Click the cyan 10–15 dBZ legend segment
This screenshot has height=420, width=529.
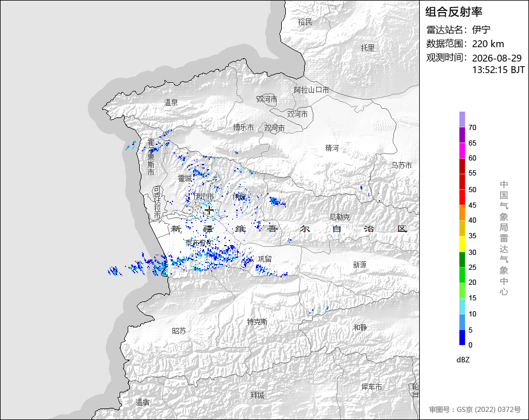(462, 306)
